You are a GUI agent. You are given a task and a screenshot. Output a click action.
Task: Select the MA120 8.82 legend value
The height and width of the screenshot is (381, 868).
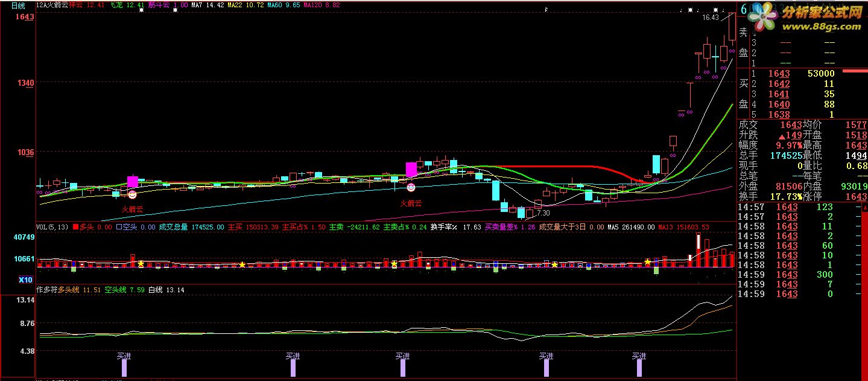click(322, 4)
